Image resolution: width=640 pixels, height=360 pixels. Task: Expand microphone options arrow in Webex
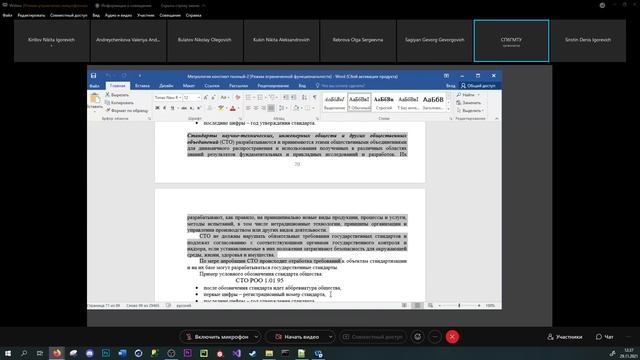[256, 337]
